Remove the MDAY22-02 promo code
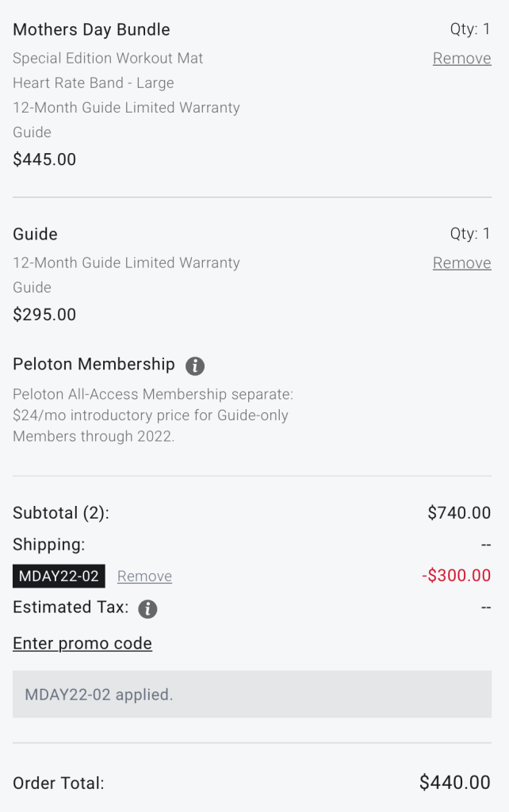The width and height of the screenshot is (509, 812). pos(144,576)
